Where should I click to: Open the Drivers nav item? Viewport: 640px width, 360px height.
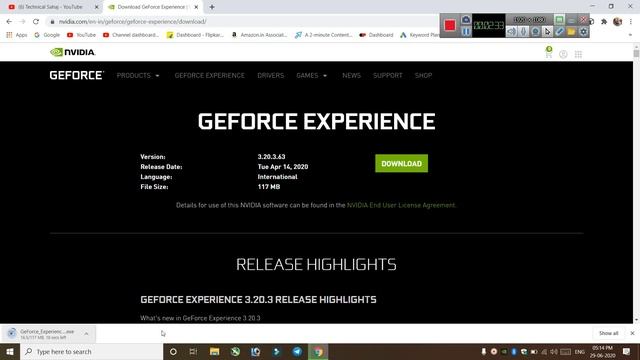271,76
